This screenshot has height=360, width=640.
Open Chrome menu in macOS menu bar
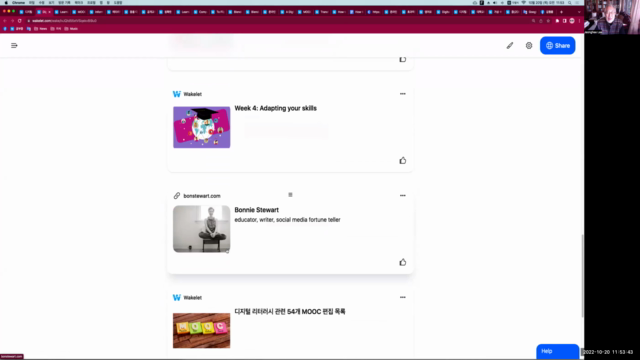coord(18,2)
